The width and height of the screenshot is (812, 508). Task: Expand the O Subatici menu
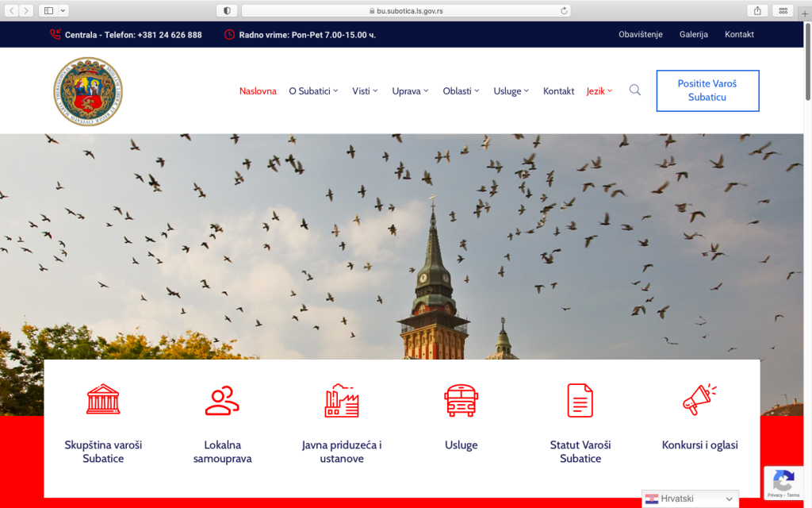(x=313, y=91)
